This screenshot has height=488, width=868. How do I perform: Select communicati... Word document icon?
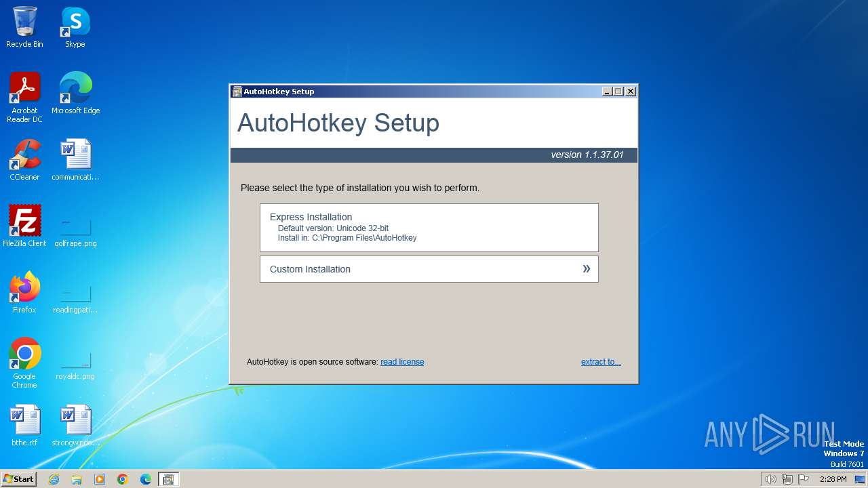tap(75, 160)
